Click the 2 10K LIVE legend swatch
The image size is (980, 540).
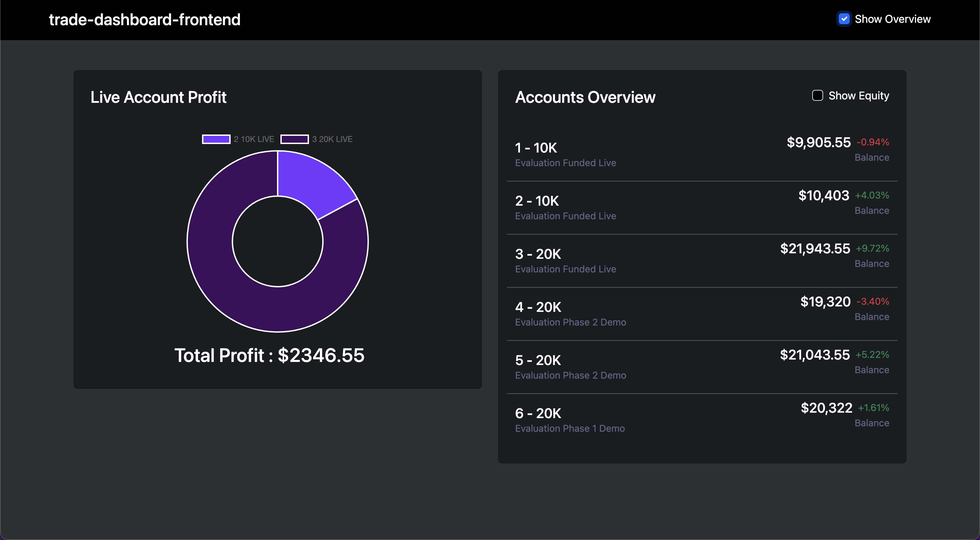pos(216,139)
